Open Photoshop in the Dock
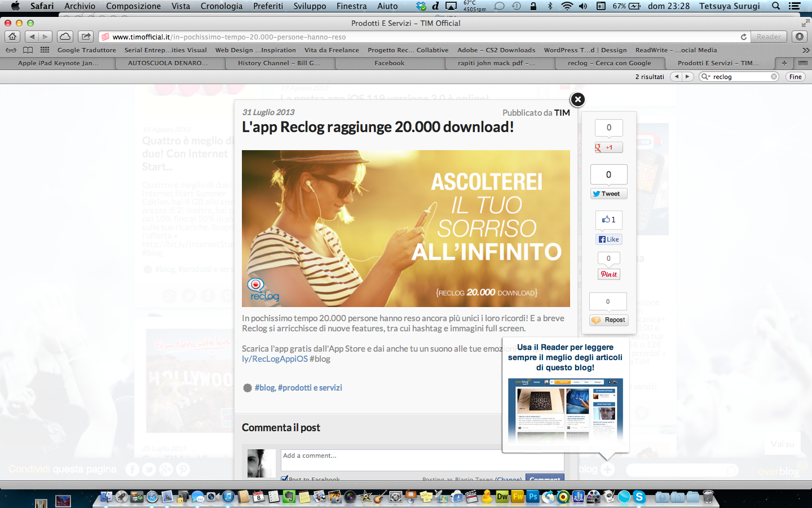812x508 pixels. point(533,497)
